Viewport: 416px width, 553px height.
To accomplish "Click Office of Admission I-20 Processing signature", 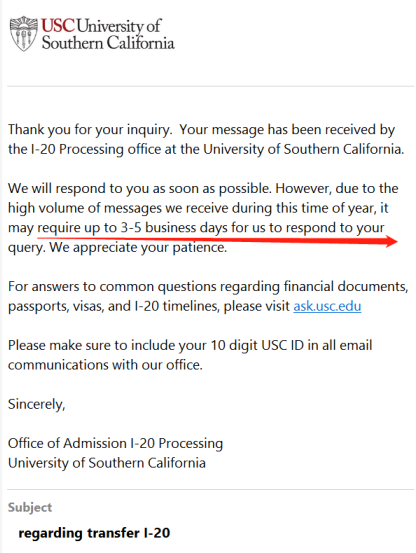I will coord(115,443).
